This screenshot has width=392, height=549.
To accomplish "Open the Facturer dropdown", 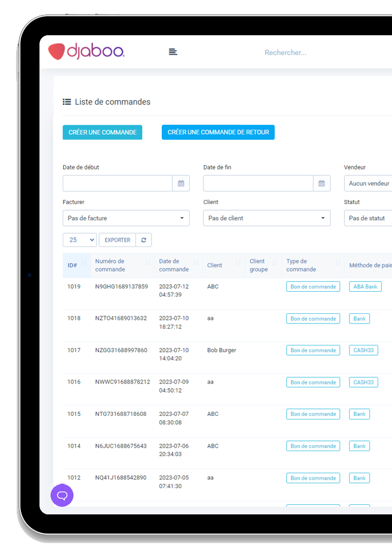I will [x=126, y=218].
